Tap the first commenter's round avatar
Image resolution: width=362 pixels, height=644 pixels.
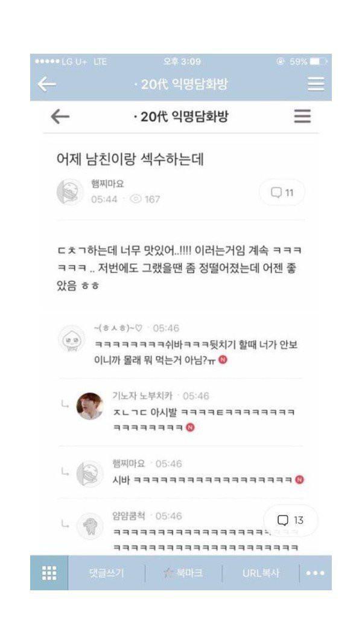pyautogui.click(x=72, y=339)
